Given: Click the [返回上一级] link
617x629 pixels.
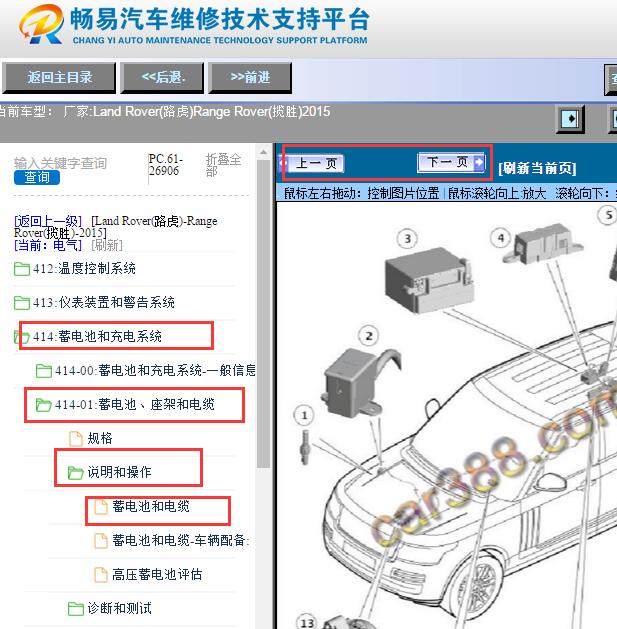Looking at the screenshot, I should coord(48,221).
